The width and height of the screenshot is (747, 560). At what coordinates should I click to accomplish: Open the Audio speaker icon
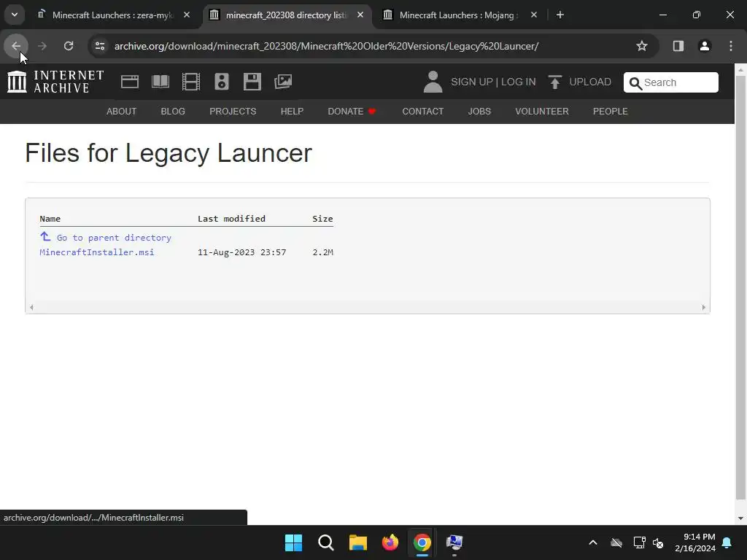coord(222,82)
